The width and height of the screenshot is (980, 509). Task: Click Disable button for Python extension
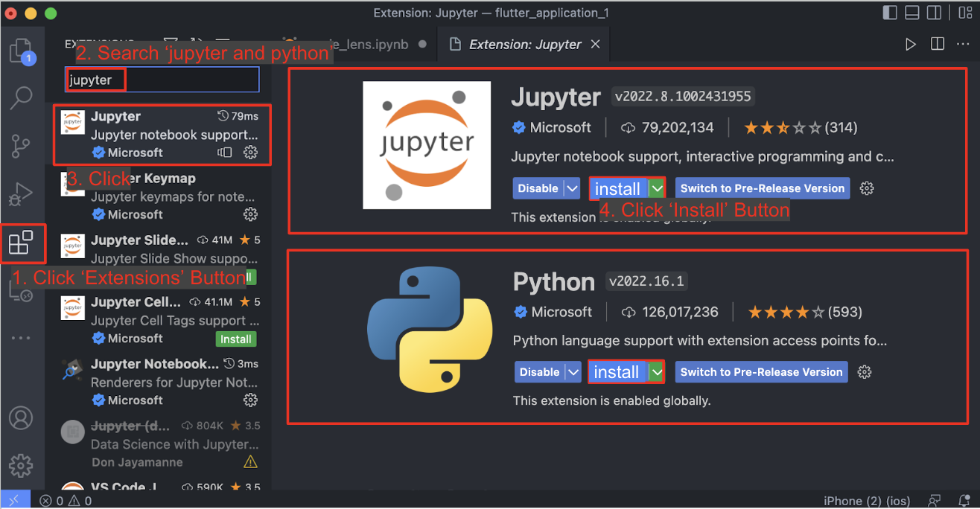539,372
